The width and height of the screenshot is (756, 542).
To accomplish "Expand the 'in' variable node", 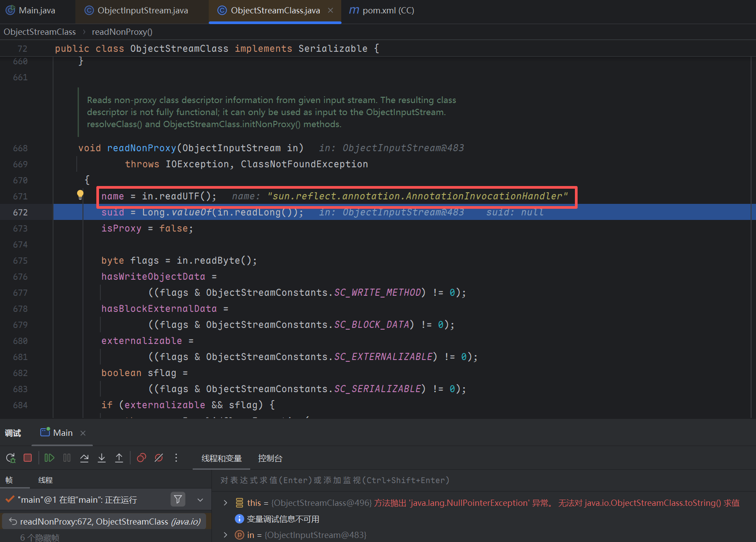I will (226, 535).
